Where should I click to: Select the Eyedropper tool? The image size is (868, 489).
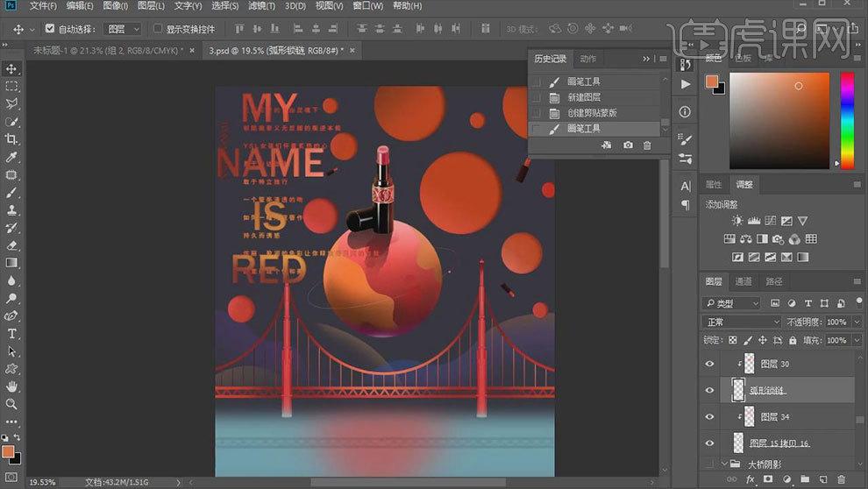[x=12, y=158]
